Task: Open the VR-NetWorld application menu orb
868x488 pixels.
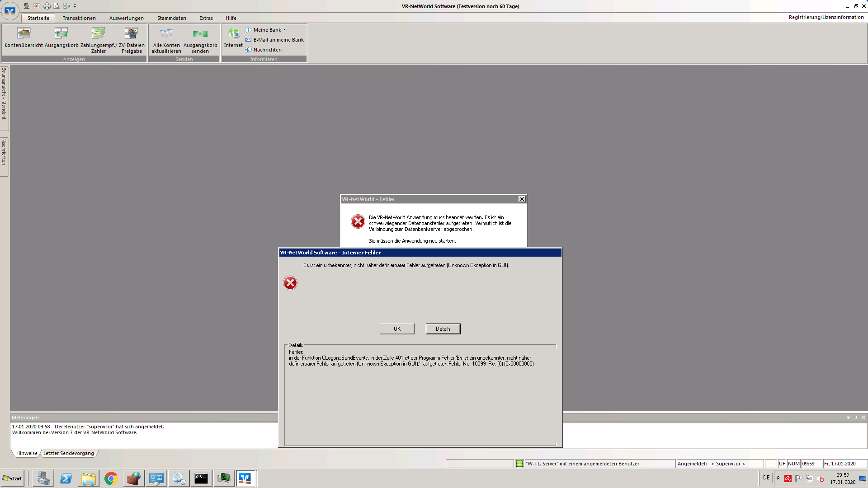Action: click(10, 10)
